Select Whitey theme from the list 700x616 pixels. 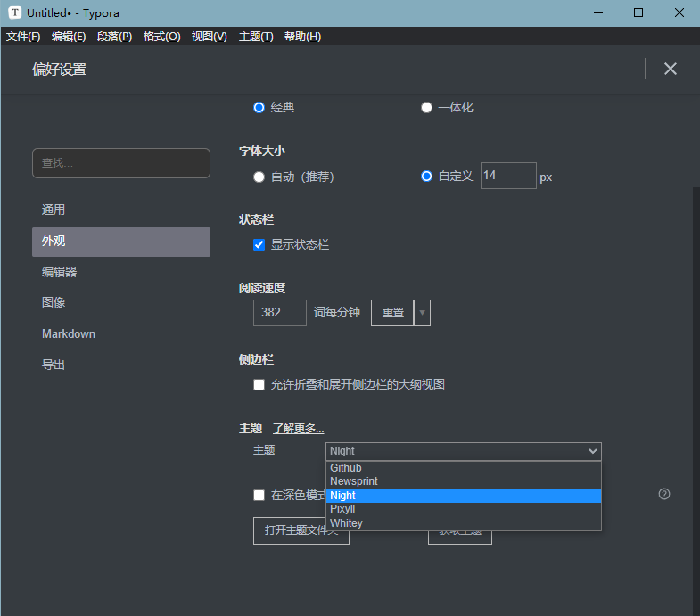click(x=464, y=523)
